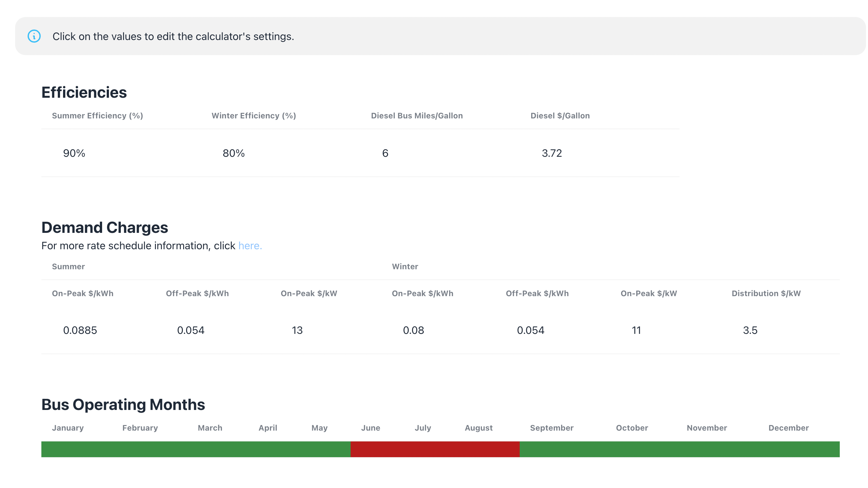This screenshot has height=488, width=868.
Task: Toggle October operating month bar
Action: pyautogui.click(x=641, y=449)
